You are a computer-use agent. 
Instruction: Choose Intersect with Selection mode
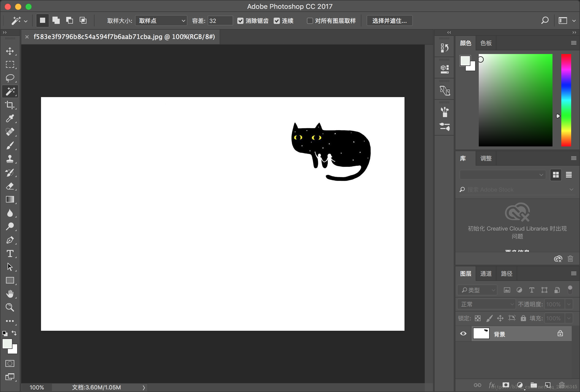click(83, 21)
